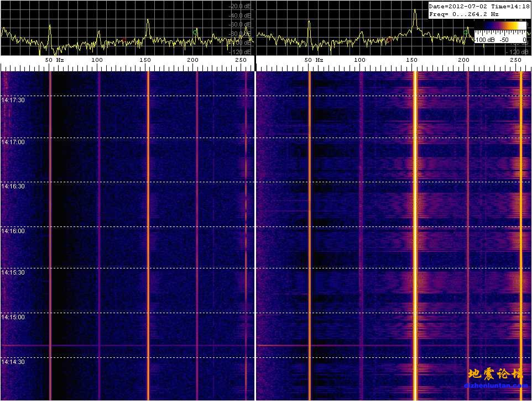Screen dimensions: 532x401
Task: Click the 100 label on left frequency axis
Action: [97, 60]
